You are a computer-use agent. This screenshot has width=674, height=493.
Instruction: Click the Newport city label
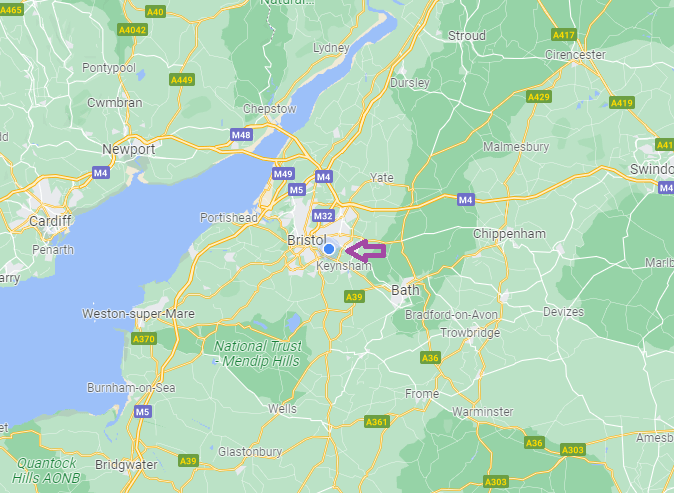(x=129, y=150)
